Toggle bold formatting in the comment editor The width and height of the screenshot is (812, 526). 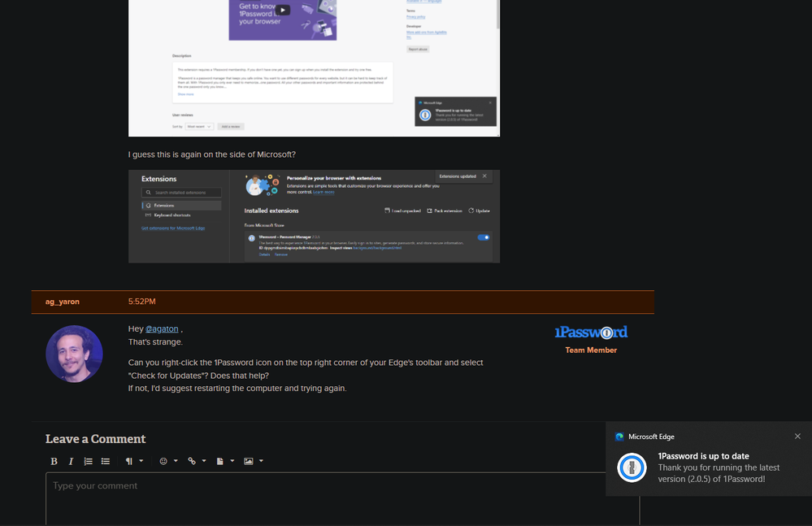pos(54,461)
